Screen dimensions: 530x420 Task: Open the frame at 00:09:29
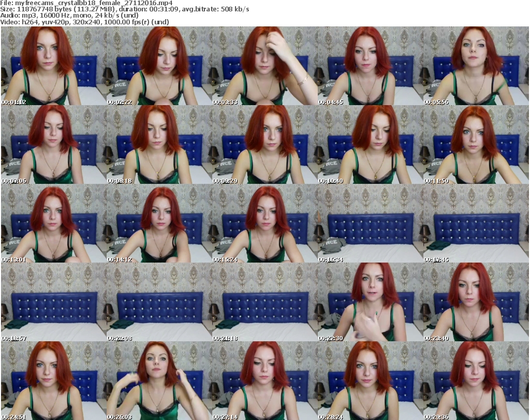pos(264,144)
